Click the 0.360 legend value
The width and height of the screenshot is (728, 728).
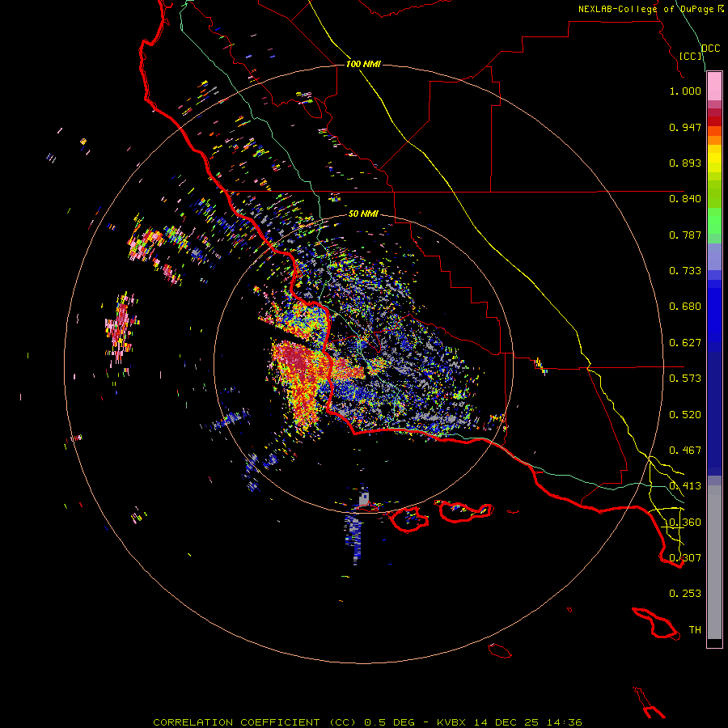click(685, 523)
